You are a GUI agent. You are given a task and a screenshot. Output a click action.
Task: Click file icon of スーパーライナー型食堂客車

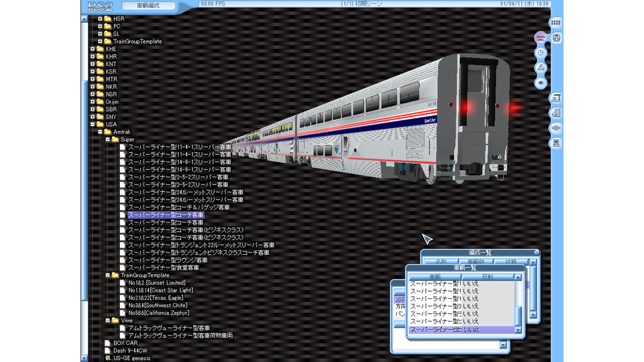coord(122,267)
